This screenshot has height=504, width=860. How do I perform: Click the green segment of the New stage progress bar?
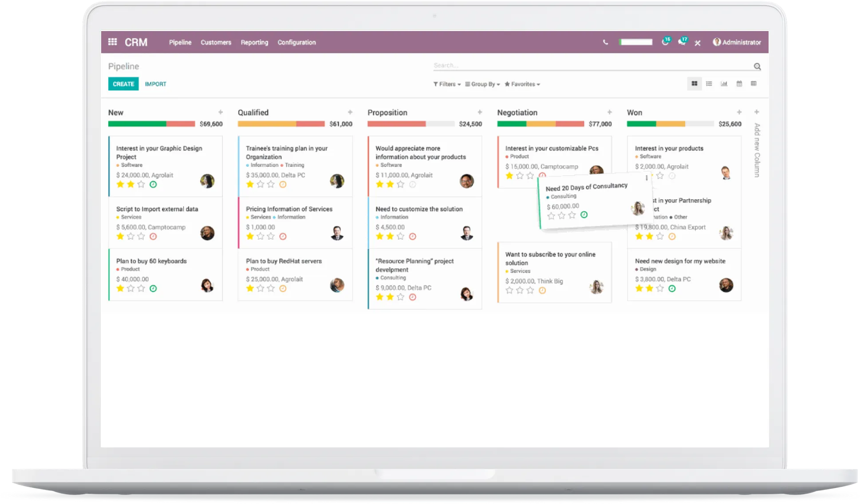click(137, 124)
